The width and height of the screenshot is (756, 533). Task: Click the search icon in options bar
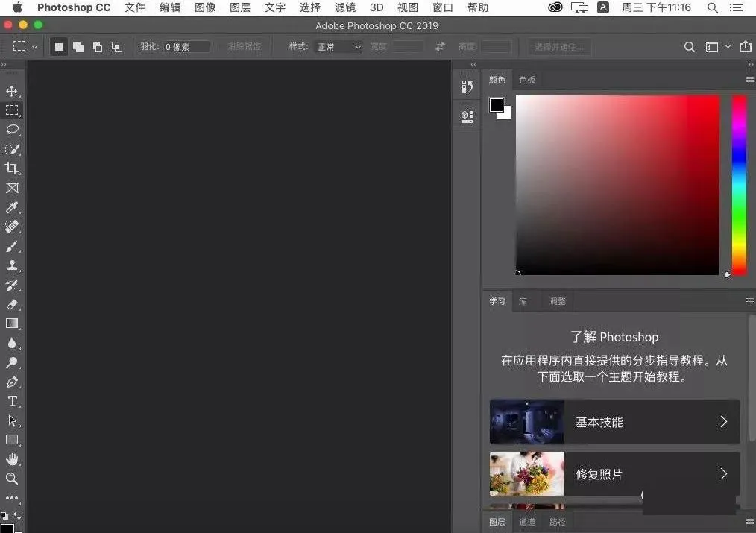690,47
